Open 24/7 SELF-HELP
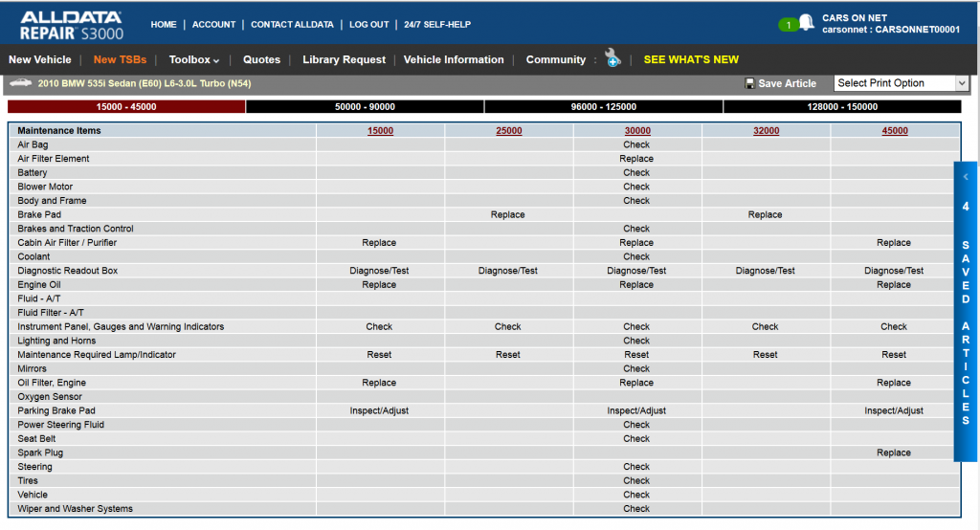The image size is (980, 530). click(437, 24)
